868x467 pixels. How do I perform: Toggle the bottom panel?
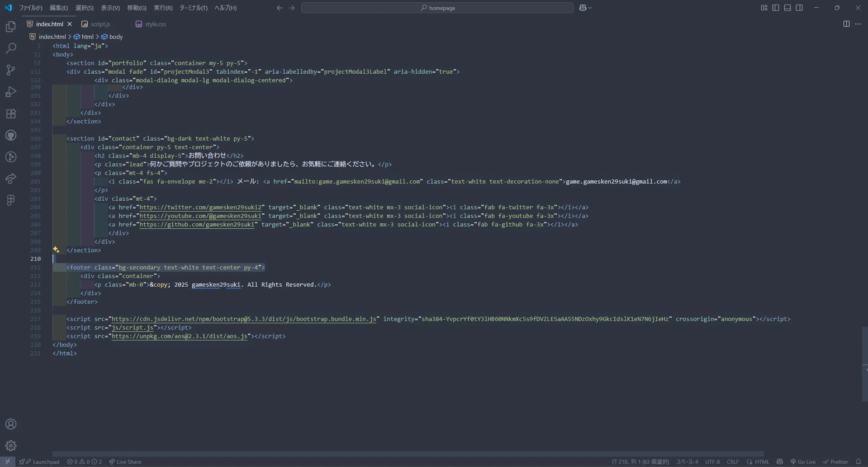tap(787, 8)
